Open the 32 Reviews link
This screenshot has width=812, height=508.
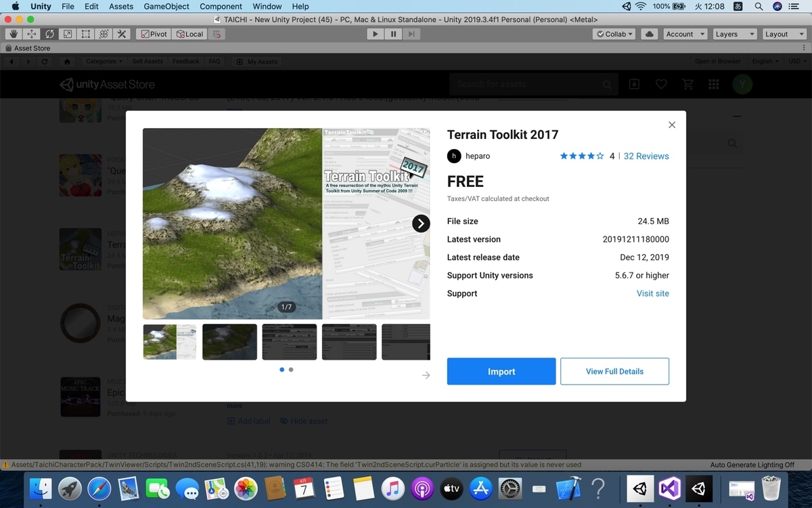coord(646,156)
